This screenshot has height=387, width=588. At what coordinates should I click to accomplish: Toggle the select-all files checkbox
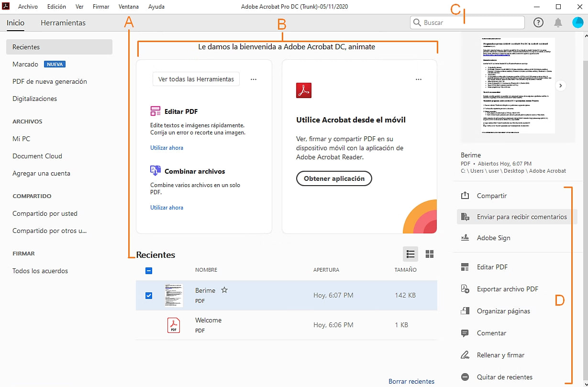point(149,270)
